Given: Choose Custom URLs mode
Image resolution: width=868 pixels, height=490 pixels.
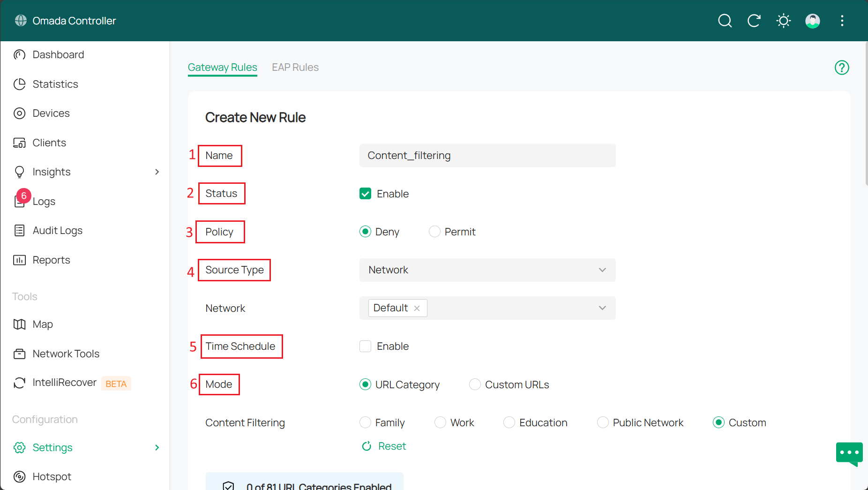Looking at the screenshot, I should (475, 384).
